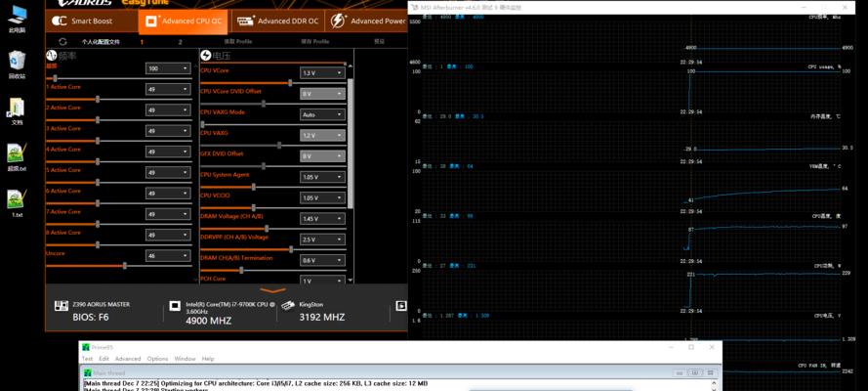The image size is (868, 391).
Task: Open the DRAM Termination 0.6 V dropdown
Action: pyautogui.click(x=323, y=260)
